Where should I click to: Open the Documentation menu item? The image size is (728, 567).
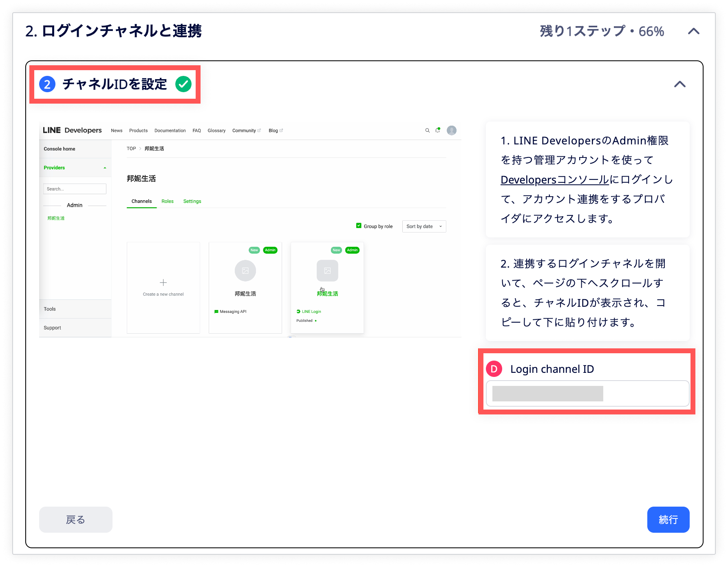tap(170, 131)
